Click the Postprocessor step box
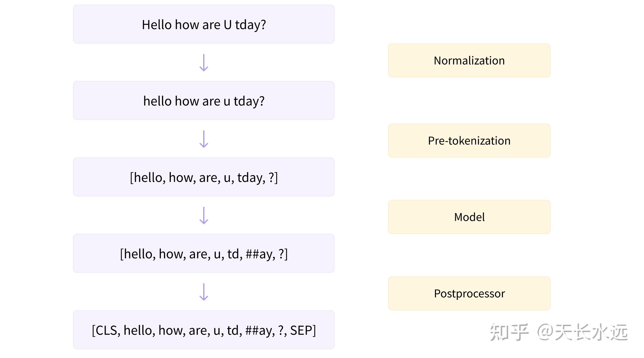Image resolution: width=644 pixels, height=358 pixels. click(x=469, y=293)
